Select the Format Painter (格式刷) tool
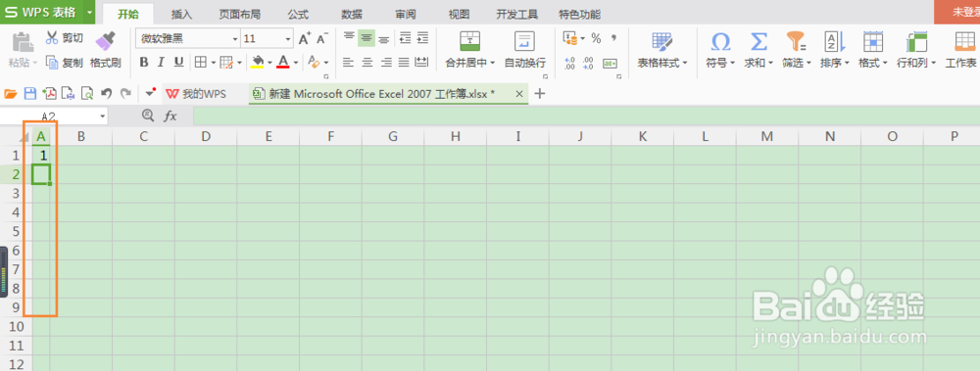Viewport: 980px width, 371px height. (106, 50)
